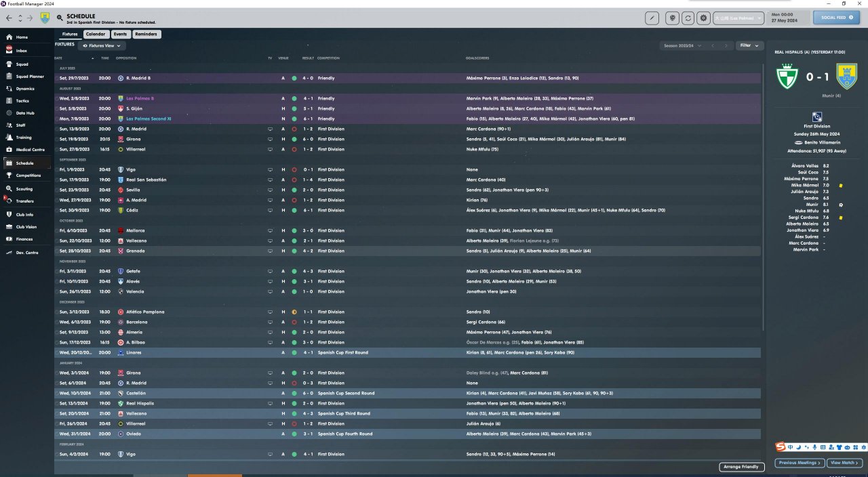Screen dimensions: 868x477
Task: Open Club Vision in the sidebar
Action: click(x=26, y=227)
